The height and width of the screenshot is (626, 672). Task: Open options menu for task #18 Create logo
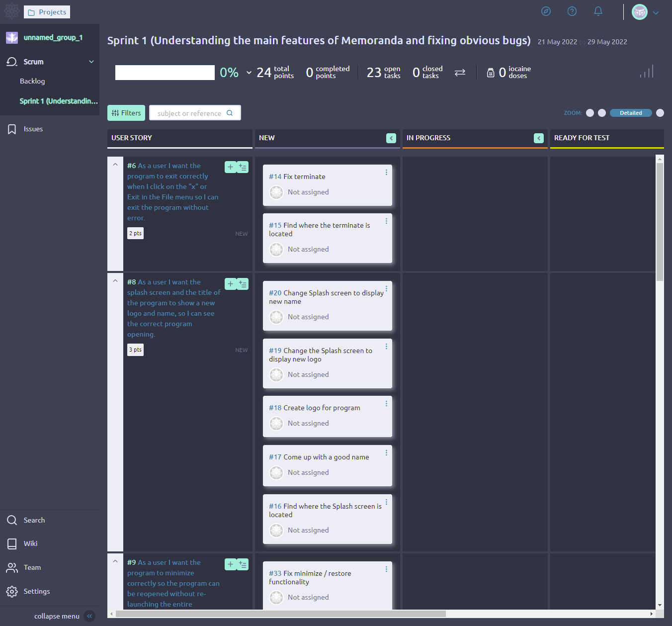point(386,403)
